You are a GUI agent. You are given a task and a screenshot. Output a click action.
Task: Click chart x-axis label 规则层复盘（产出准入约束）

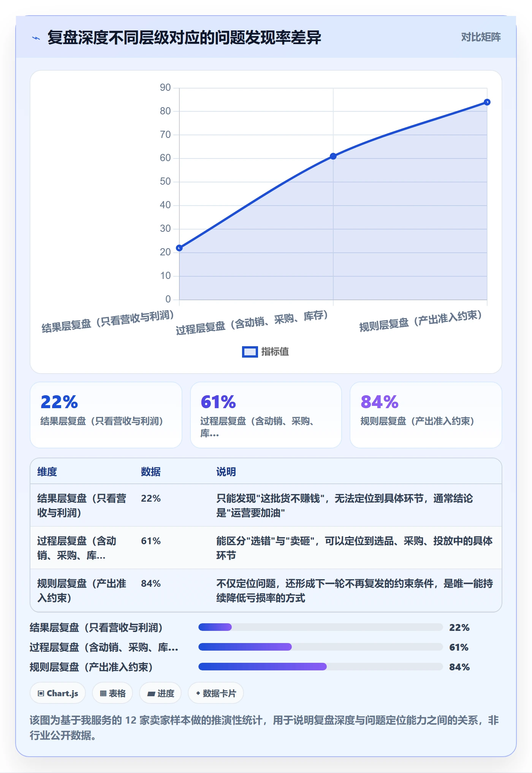(x=421, y=321)
